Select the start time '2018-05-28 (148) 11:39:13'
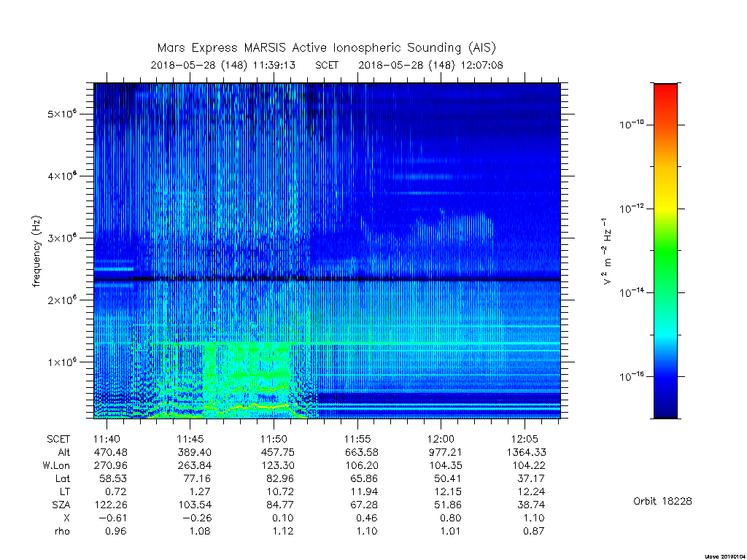 pos(223,65)
